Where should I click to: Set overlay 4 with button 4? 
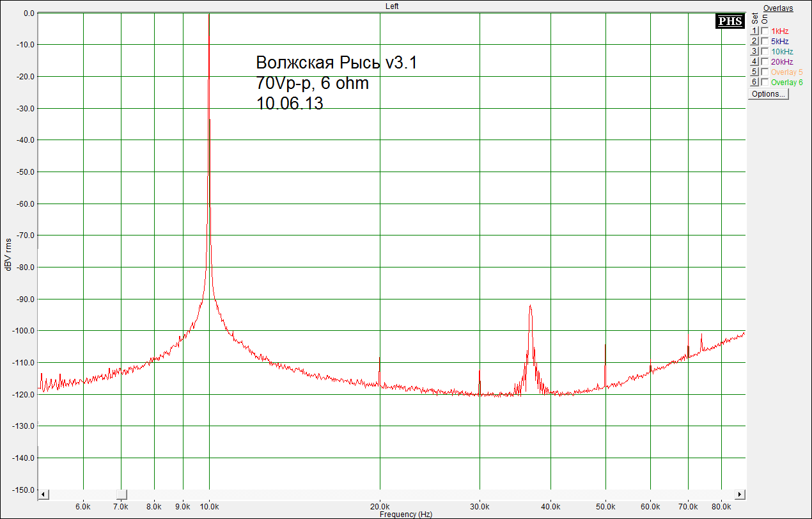coord(754,61)
